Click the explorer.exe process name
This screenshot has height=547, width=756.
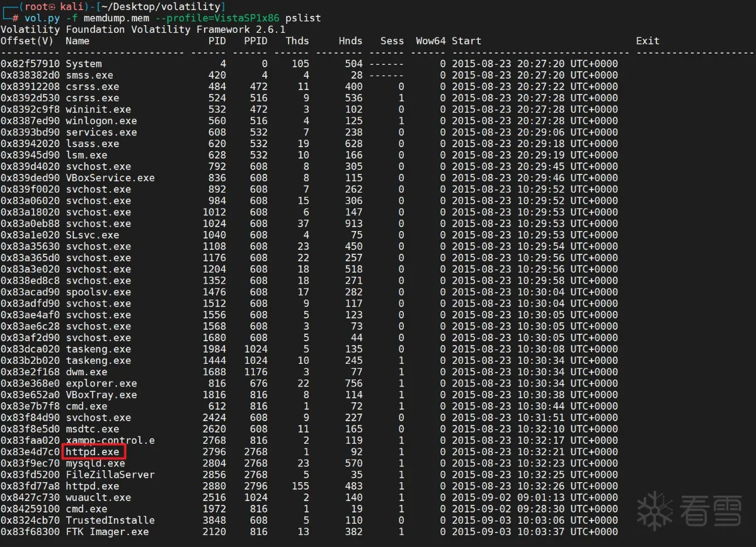(x=101, y=383)
